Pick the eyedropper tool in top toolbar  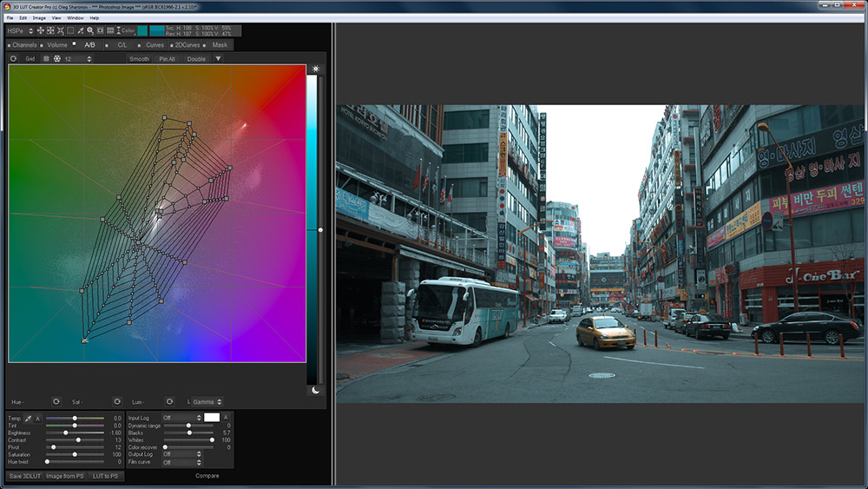[80, 30]
